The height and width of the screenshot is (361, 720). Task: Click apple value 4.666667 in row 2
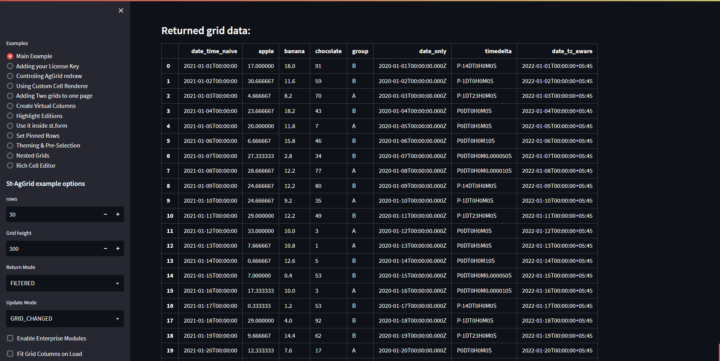tap(260, 96)
